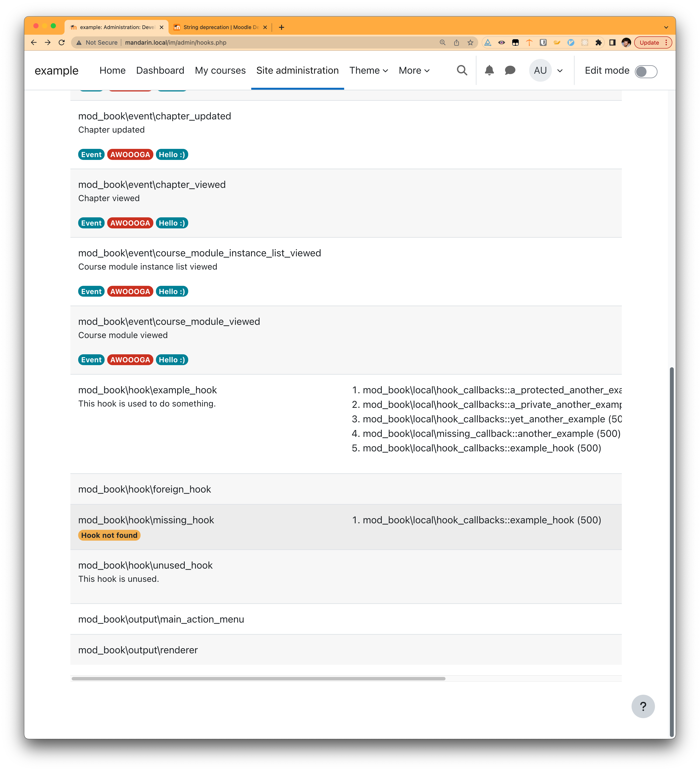Open the messaging speech bubble

pos(510,70)
